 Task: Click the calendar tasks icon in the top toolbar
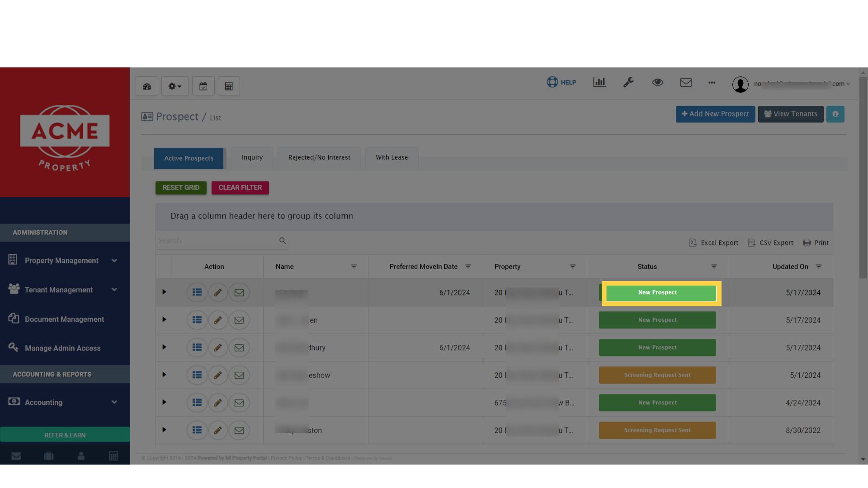pos(203,86)
